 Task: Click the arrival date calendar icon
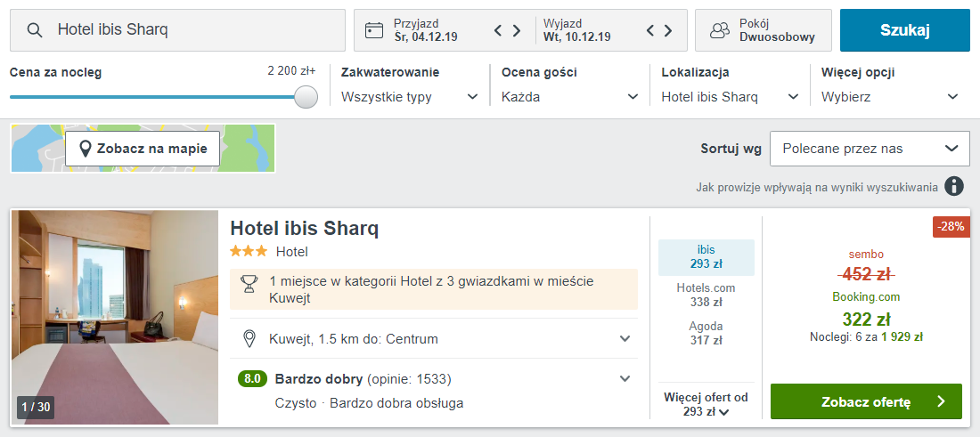pos(374,30)
